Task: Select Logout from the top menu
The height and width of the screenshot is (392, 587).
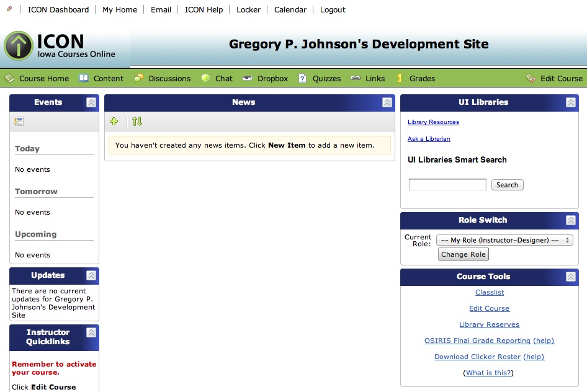Action: pos(333,9)
